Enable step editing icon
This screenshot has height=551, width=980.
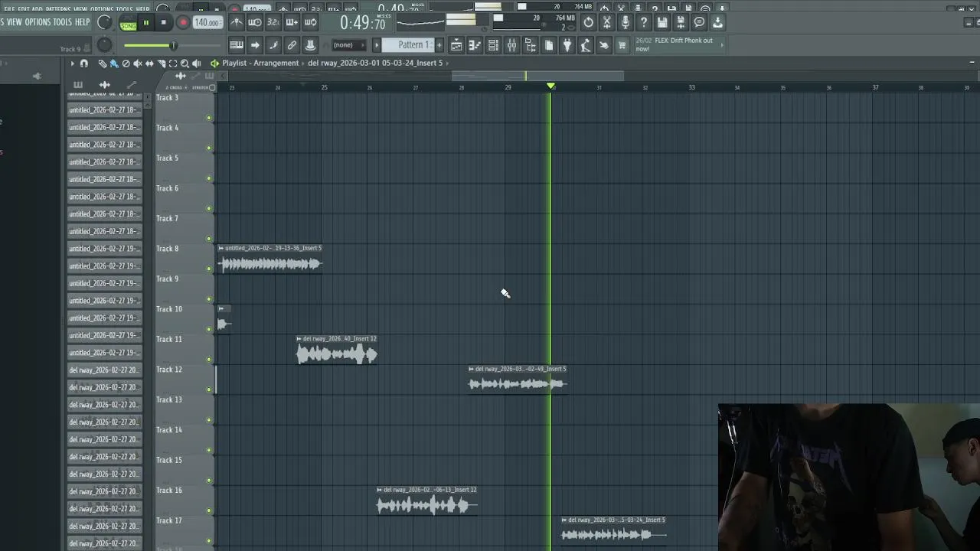pyautogui.click(x=273, y=45)
